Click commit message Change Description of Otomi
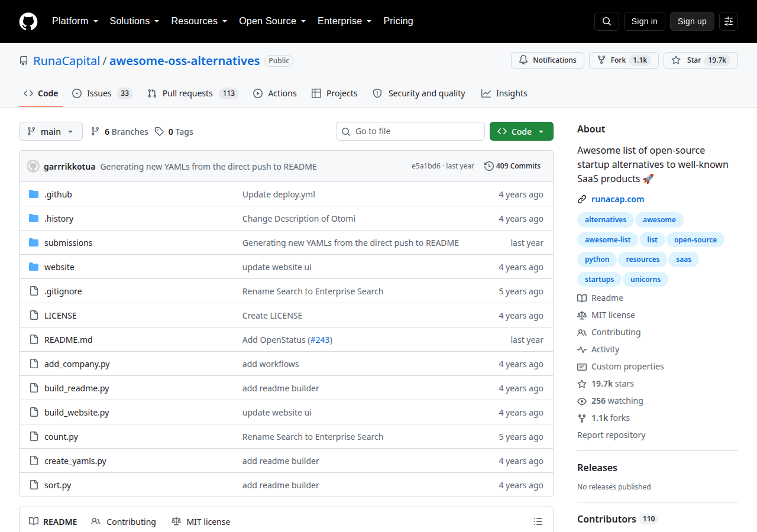Viewport: 757px width, 532px height. point(299,219)
